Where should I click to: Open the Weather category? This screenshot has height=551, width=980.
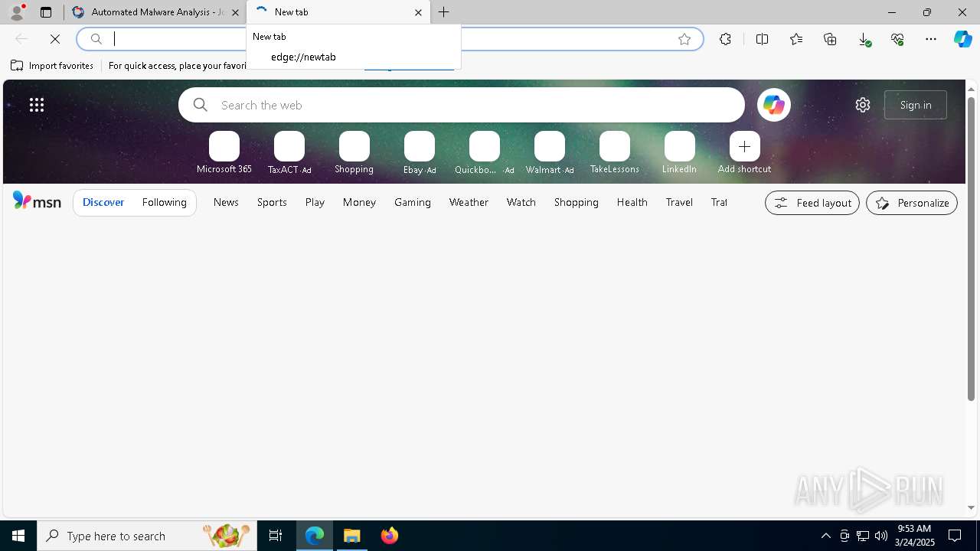click(469, 202)
